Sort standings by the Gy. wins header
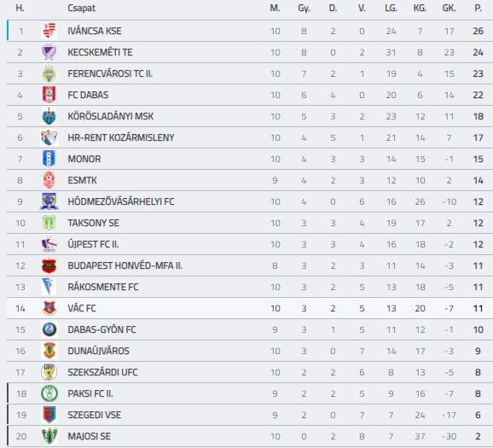The image size is (493, 448). (x=304, y=9)
